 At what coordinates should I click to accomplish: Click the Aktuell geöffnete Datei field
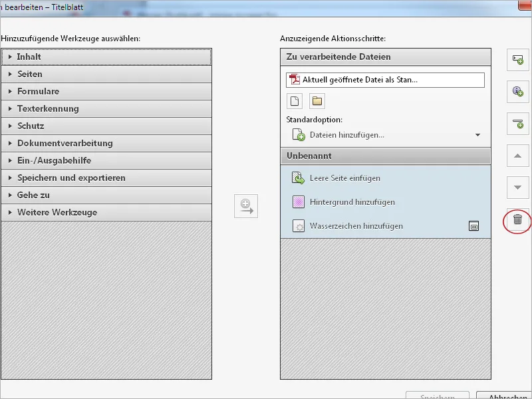tap(385, 80)
